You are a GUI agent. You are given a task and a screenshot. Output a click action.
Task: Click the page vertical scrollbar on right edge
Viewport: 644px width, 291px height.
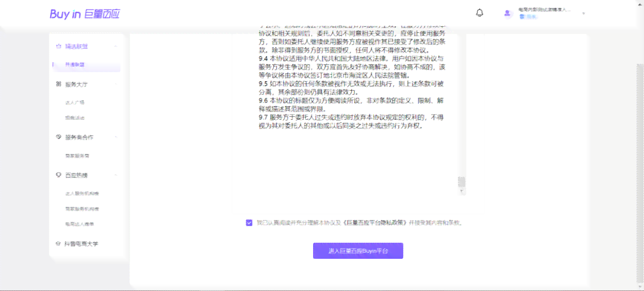pos(640,172)
